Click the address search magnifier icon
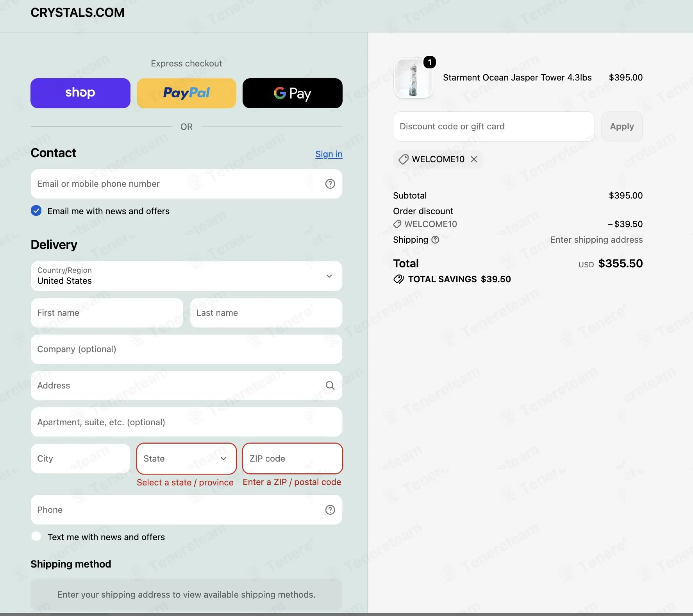Image resolution: width=693 pixels, height=616 pixels. tap(330, 385)
